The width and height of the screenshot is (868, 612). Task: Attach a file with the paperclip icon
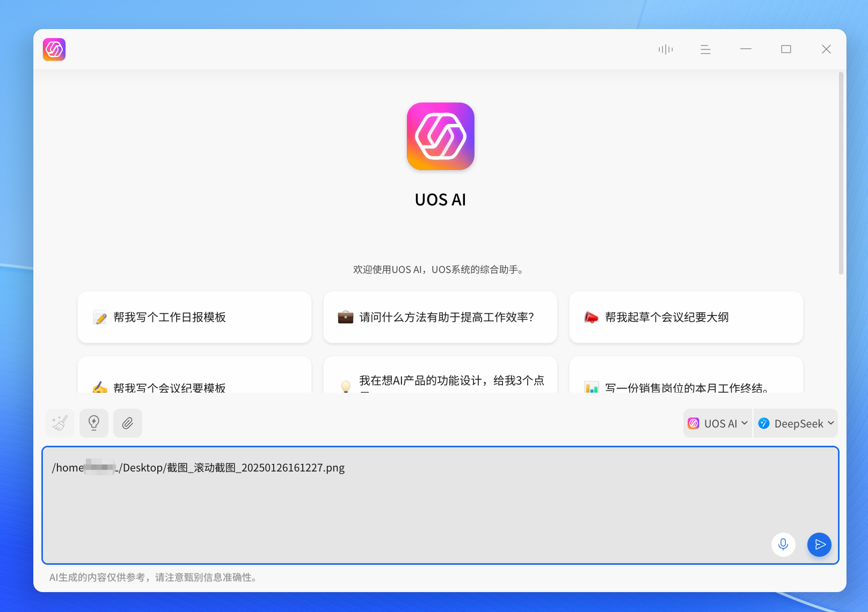click(128, 423)
